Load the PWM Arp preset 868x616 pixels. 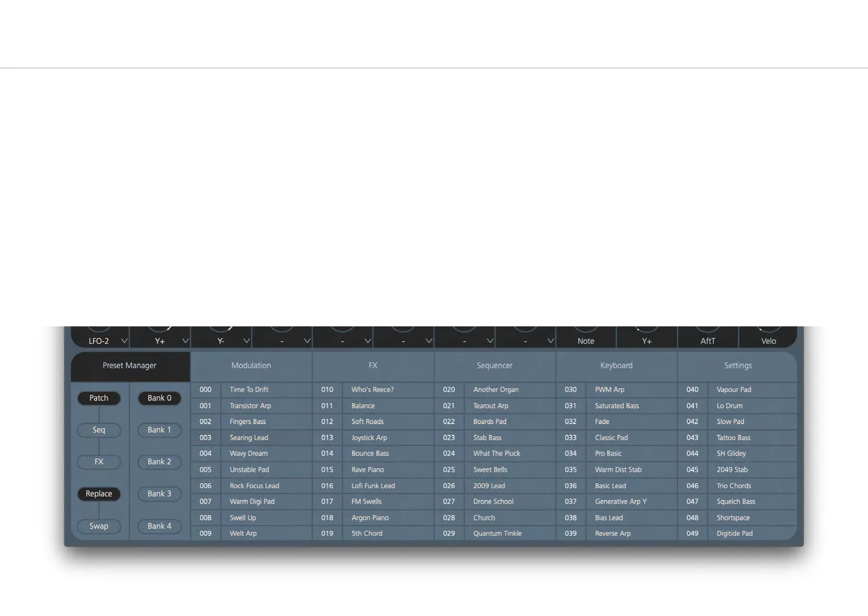coord(617,389)
